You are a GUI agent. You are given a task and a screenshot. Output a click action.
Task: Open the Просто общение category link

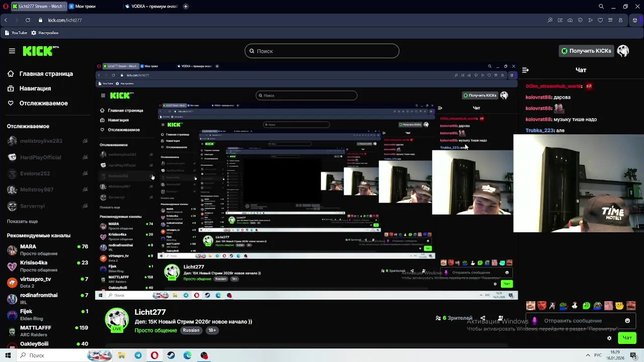tap(155, 330)
